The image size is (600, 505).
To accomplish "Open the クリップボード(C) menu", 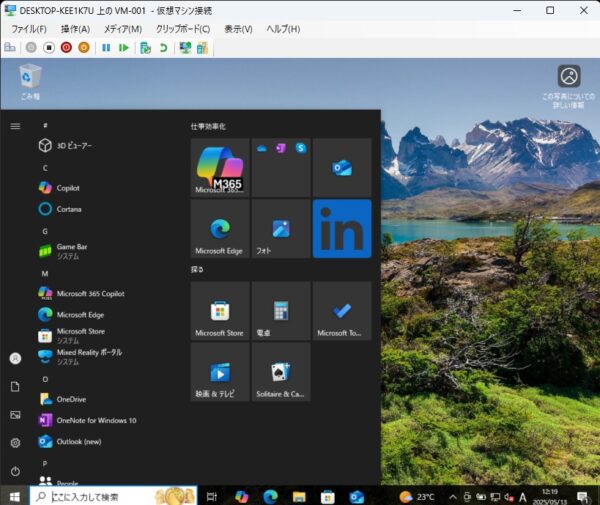I will [x=183, y=29].
